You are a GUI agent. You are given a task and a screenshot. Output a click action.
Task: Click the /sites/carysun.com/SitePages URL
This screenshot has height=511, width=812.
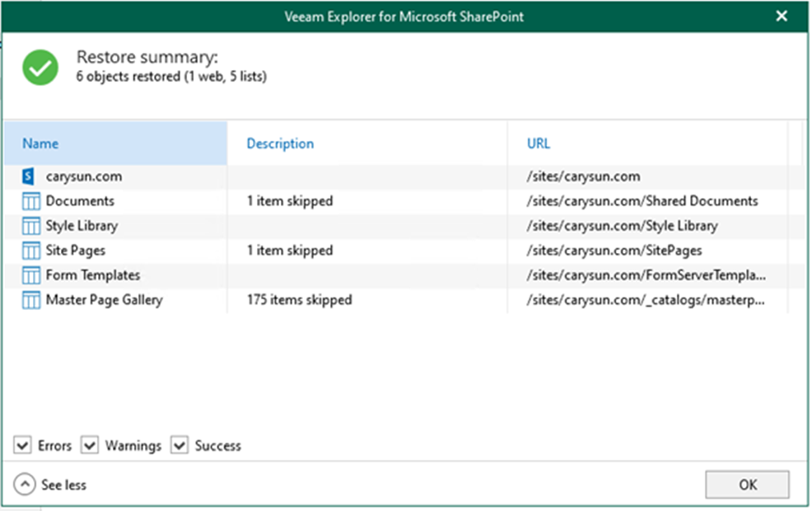[x=614, y=251]
